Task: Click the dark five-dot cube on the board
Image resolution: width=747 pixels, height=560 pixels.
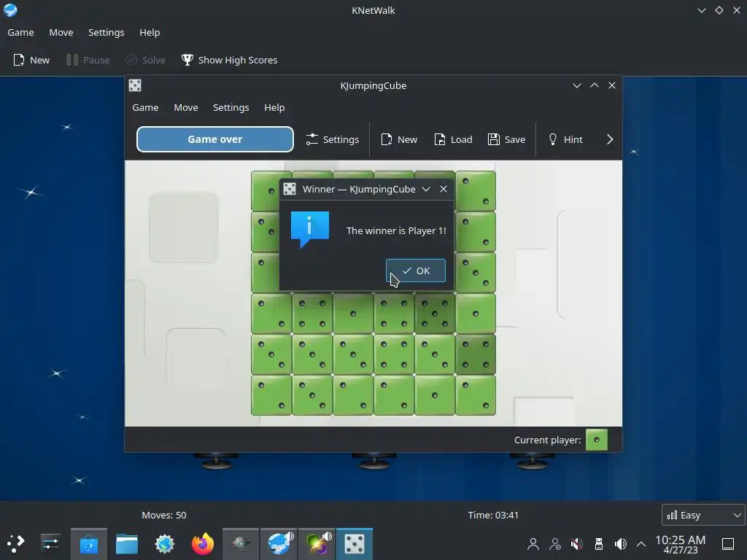Action: [435, 314]
